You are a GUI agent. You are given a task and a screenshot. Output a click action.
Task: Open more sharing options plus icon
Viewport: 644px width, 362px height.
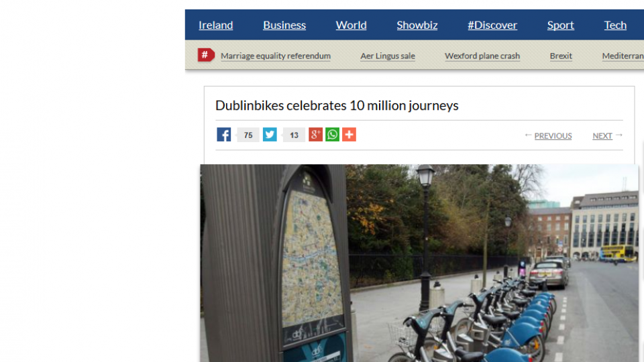pyautogui.click(x=349, y=135)
